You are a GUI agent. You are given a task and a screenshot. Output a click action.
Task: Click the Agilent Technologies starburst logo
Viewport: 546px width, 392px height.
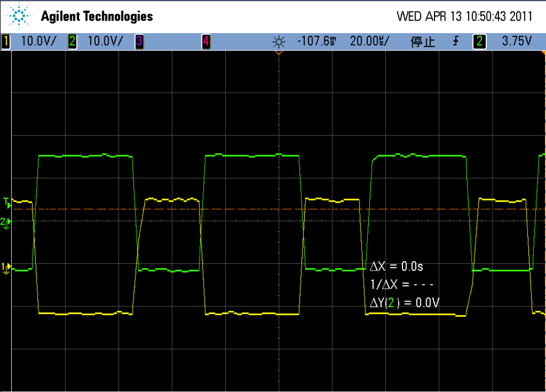coord(21,17)
